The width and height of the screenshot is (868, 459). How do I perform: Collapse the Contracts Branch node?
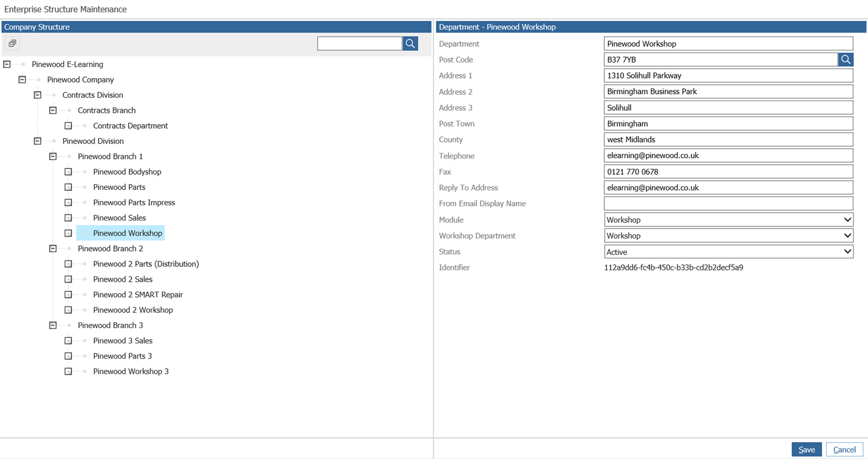coord(53,110)
